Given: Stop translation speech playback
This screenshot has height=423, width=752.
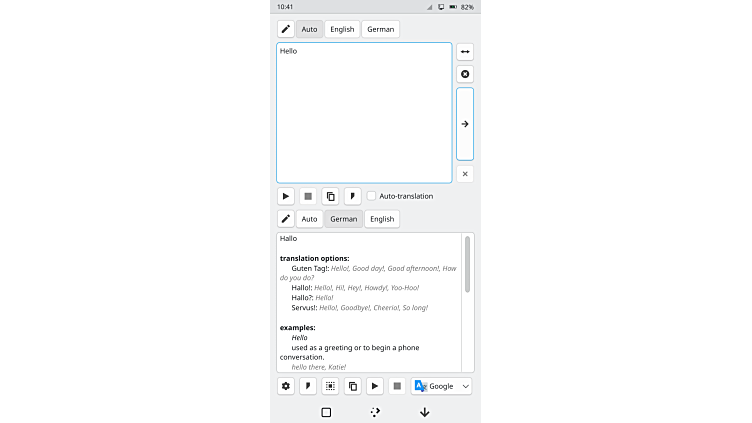Looking at the screenshot, I should coord(397,386).
